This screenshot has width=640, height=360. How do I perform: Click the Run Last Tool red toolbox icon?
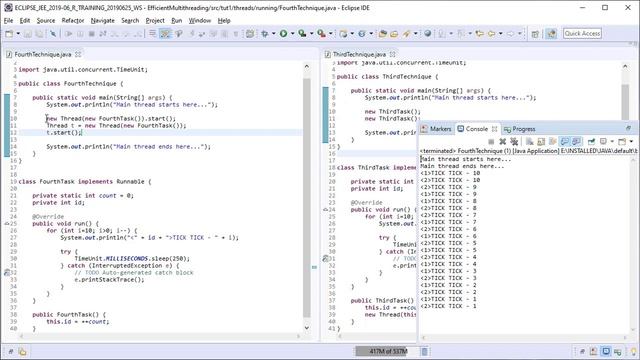click(322, 33)
